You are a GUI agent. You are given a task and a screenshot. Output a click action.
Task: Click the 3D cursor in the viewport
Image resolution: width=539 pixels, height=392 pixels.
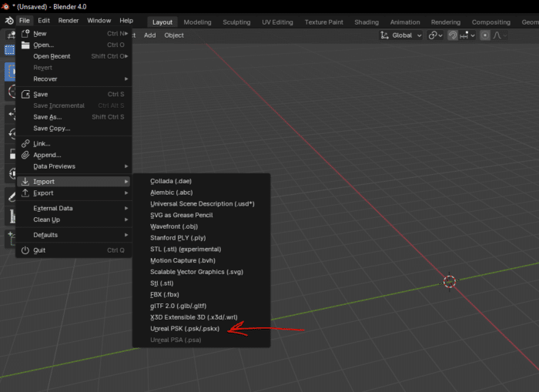tap(449, 282)
